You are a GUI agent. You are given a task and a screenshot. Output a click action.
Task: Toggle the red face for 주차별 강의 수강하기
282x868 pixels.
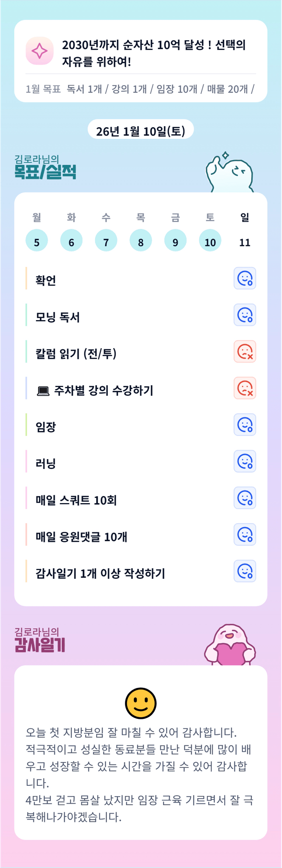[244, 388]
